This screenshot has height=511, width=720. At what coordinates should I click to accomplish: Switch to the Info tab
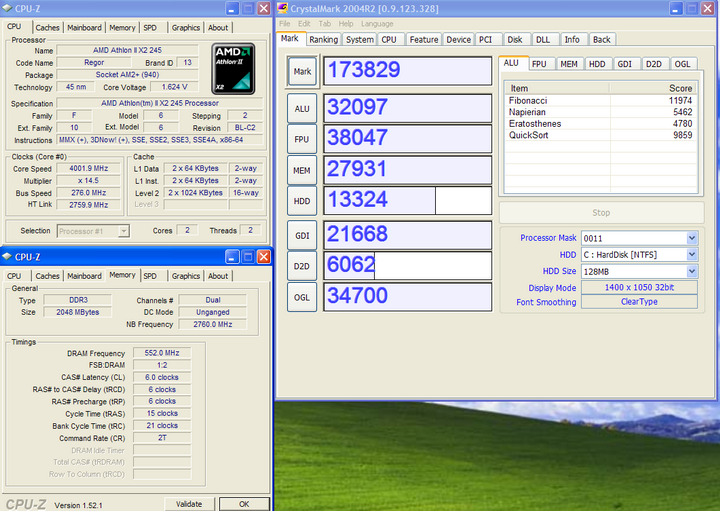[572, 39]
